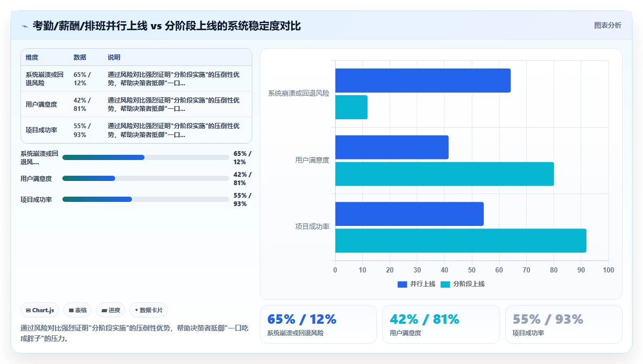Click the 说明 text in 用户满意度 row
643x364 pixels.
[x=174, y=105]
